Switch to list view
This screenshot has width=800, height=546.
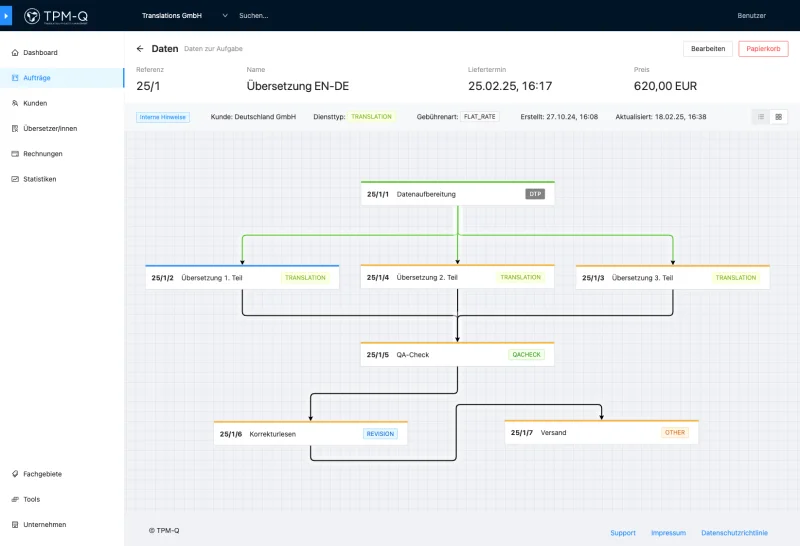(x=761, y=117)
